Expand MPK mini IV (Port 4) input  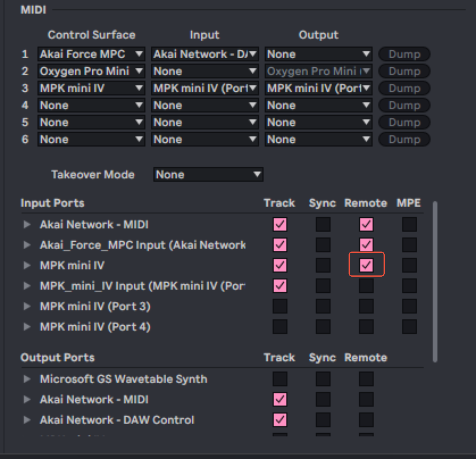pyautogui.click(x=27, y=327)
